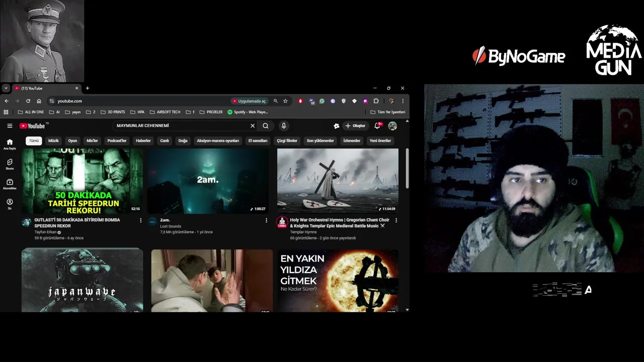Screen dimensions: 644x362
Task: Click the Grammarly extension icon
Action: (322, 101)
